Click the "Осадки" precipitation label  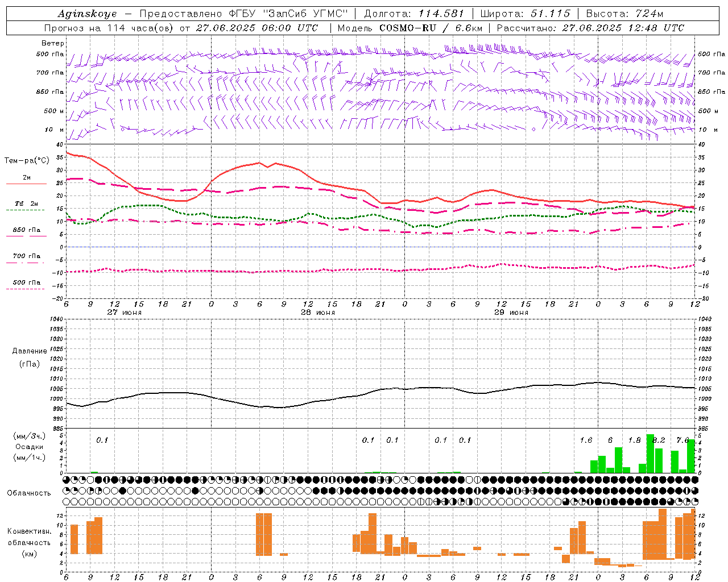click(29, 447)
